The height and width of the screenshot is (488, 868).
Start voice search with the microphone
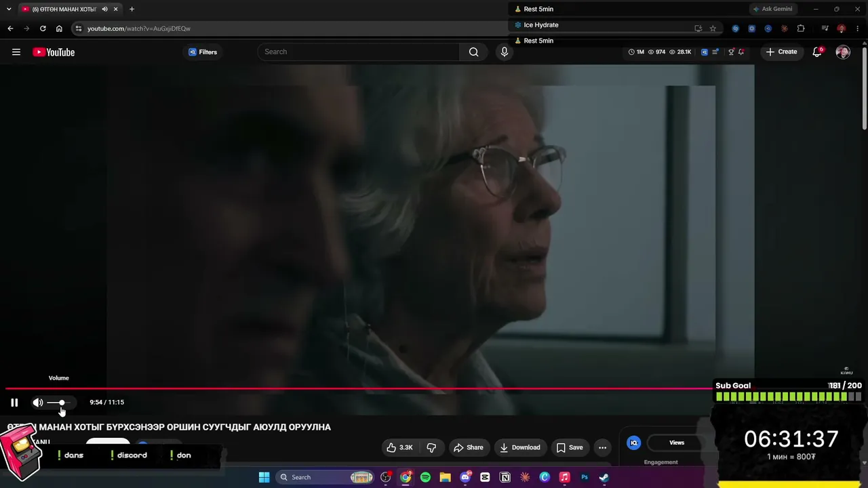504,52
